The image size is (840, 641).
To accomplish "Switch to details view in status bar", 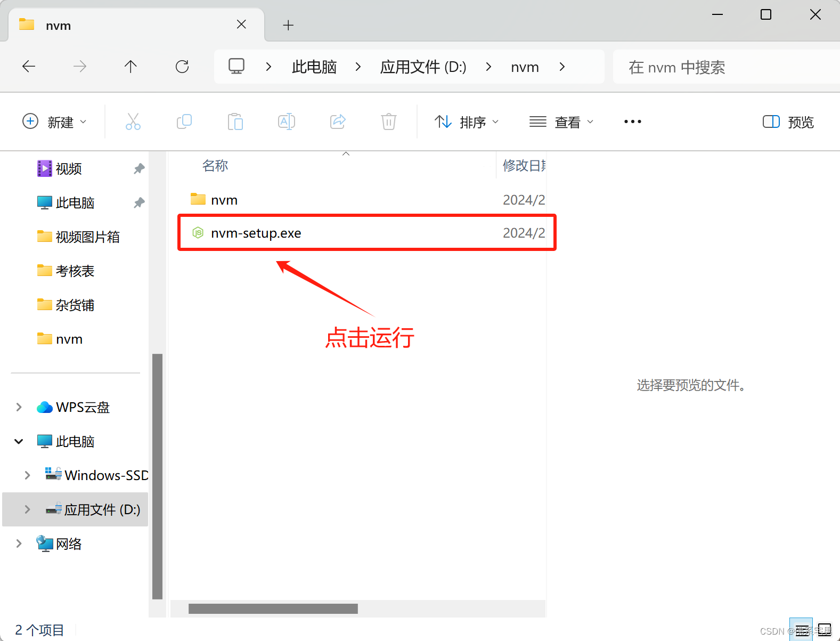I will [801, 630].
